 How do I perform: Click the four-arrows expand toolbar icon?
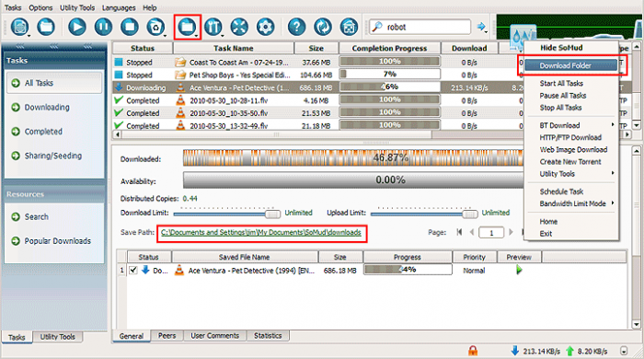(239, 27)
